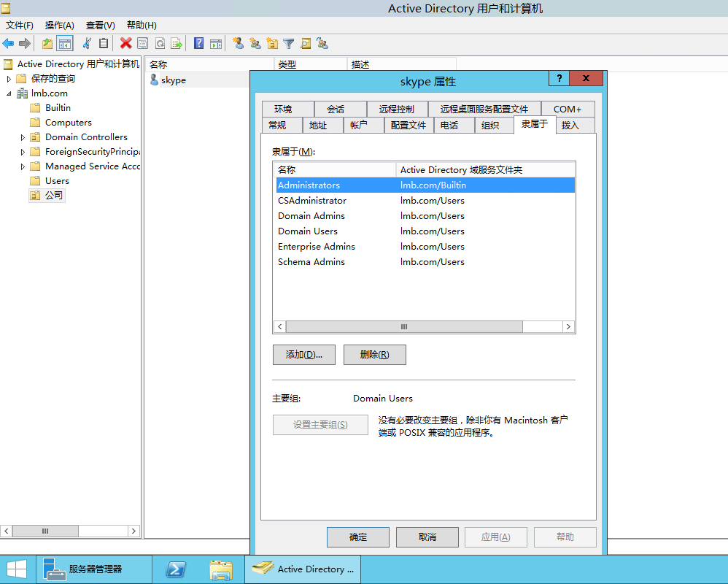The height and width of the screenshot is (584, 728).
Task: Open File Explorer from the taskbar
Action: 221,569
